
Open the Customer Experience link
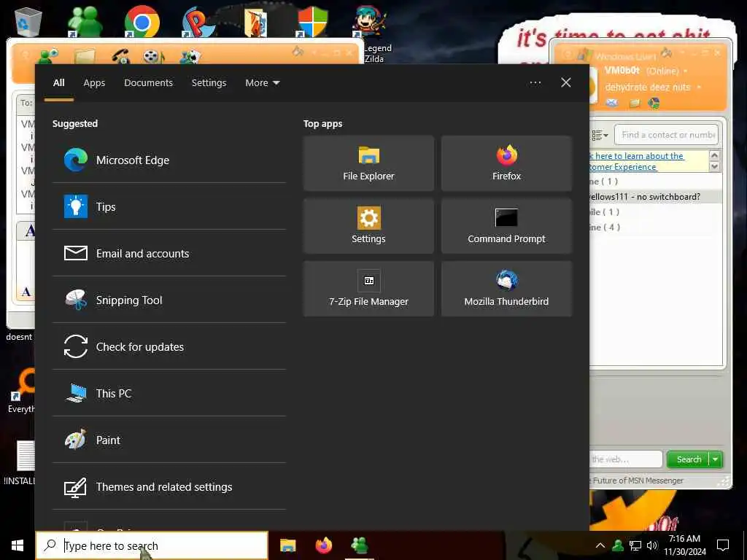tap(623, 167)
